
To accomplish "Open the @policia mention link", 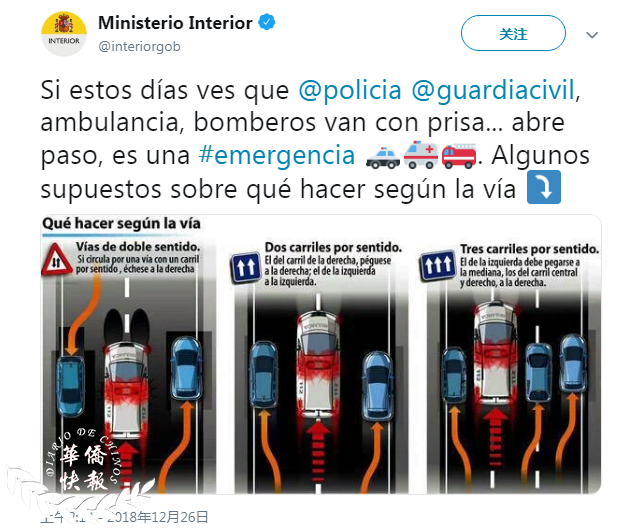I will coord(350,90).
